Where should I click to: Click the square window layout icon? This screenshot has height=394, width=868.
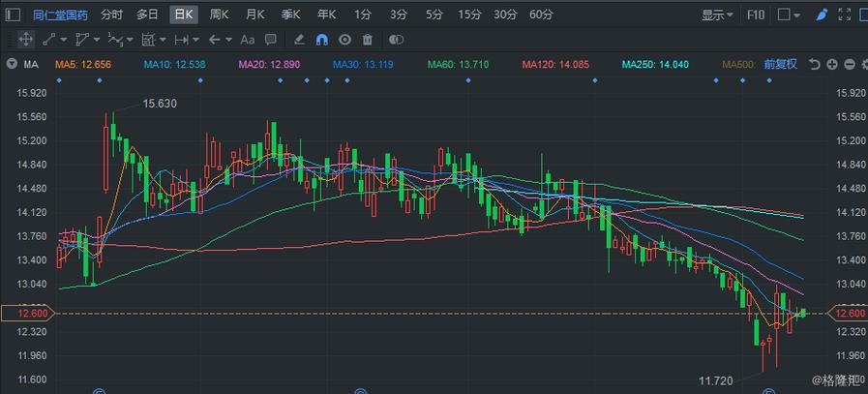[784, 15]
